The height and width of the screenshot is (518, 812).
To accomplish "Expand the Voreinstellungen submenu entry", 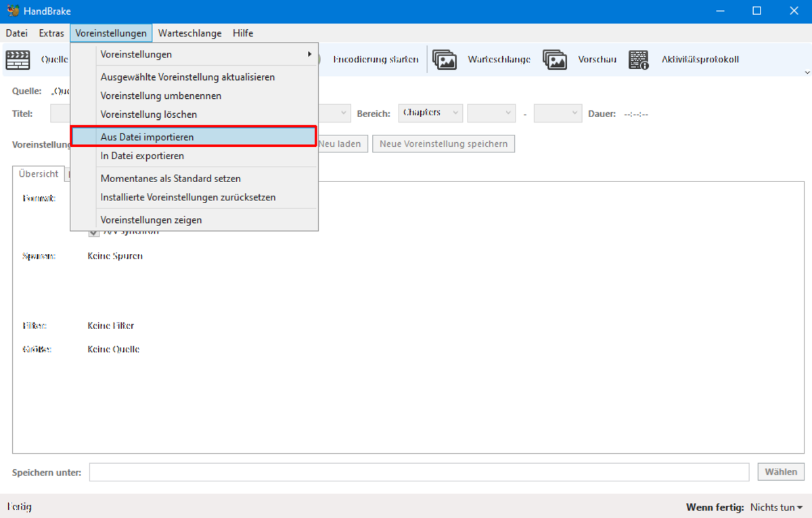I will [194, 54].
